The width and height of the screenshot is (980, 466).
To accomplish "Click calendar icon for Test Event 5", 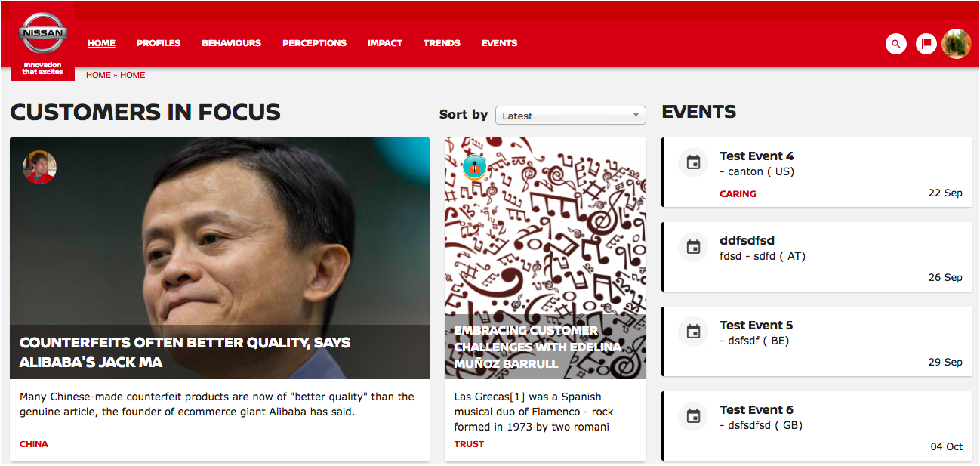I will (693, 332).
